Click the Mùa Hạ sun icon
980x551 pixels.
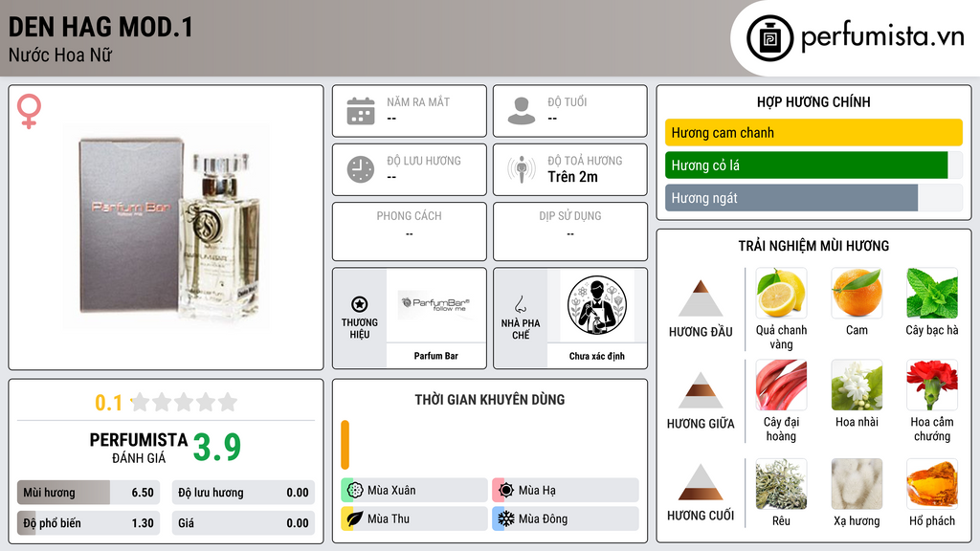coord(506,491)
